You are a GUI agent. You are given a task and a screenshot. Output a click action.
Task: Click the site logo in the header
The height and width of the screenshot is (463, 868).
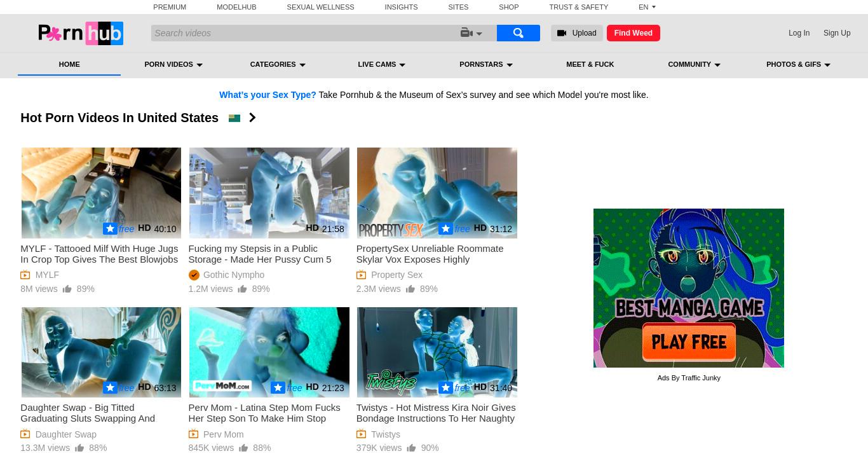tap(81, 33)
